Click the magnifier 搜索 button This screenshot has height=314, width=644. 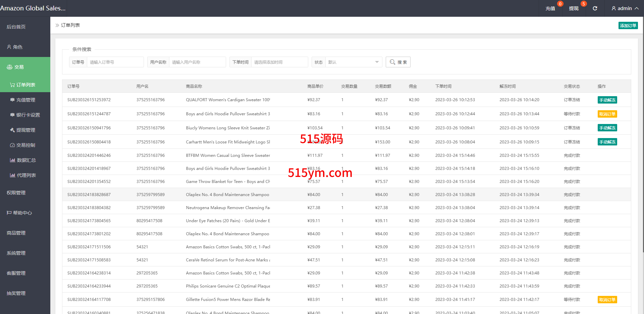pos(398,62)
